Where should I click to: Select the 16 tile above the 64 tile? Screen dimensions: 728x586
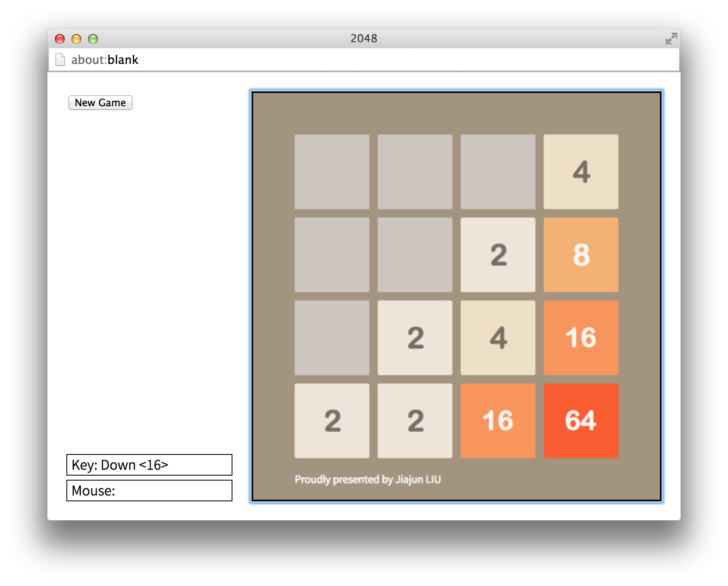pyautogui.click(x=581, y=337)
